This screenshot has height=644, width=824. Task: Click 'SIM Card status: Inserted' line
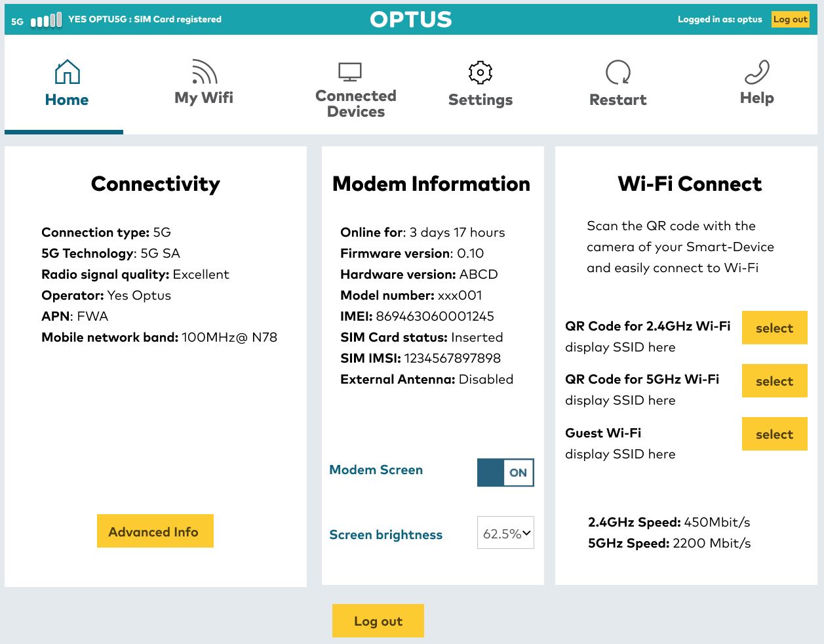pyautogui.click(x=422, y=337)
